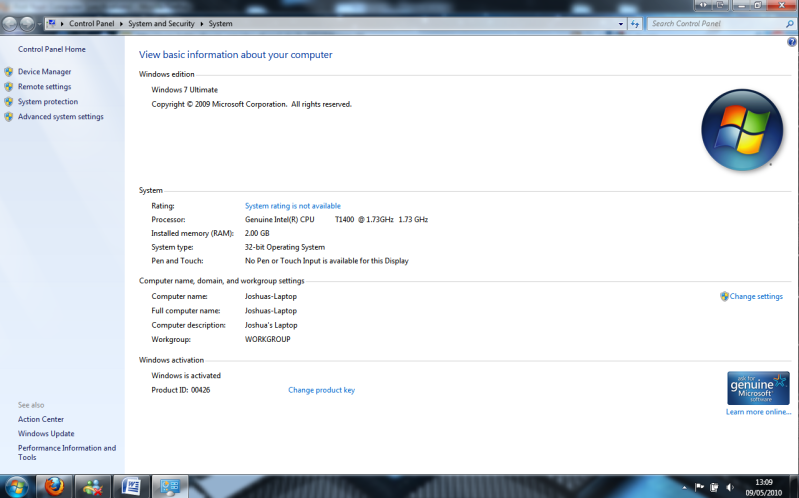Click the Action Center flag tray icon
799x498 pixels.
pos(699,487)
